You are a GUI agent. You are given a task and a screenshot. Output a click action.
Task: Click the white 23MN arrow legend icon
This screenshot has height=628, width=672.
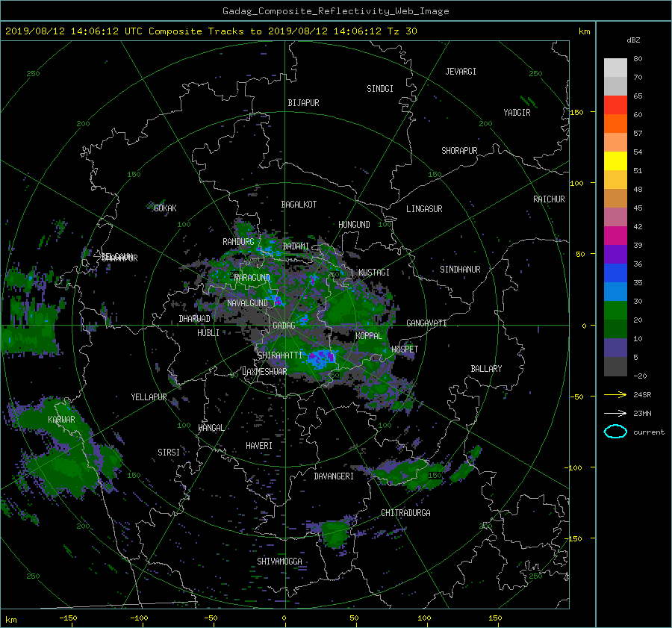pos(615,413)
